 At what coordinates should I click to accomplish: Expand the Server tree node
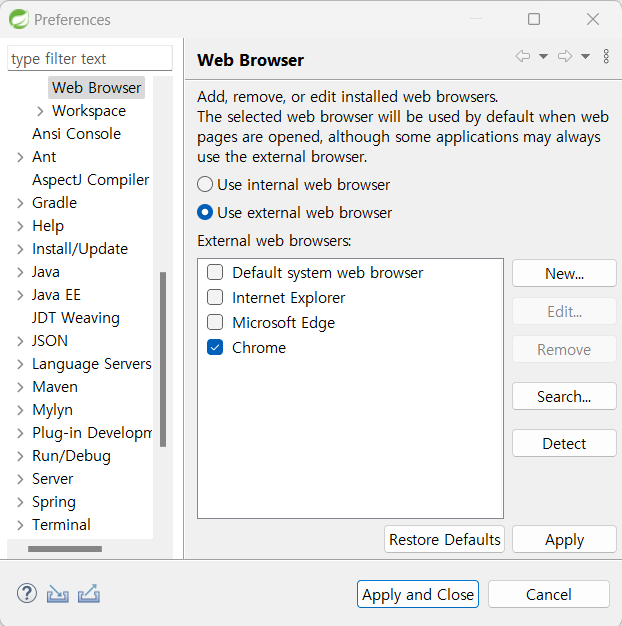pyautogui.click(x=20, y=479)
